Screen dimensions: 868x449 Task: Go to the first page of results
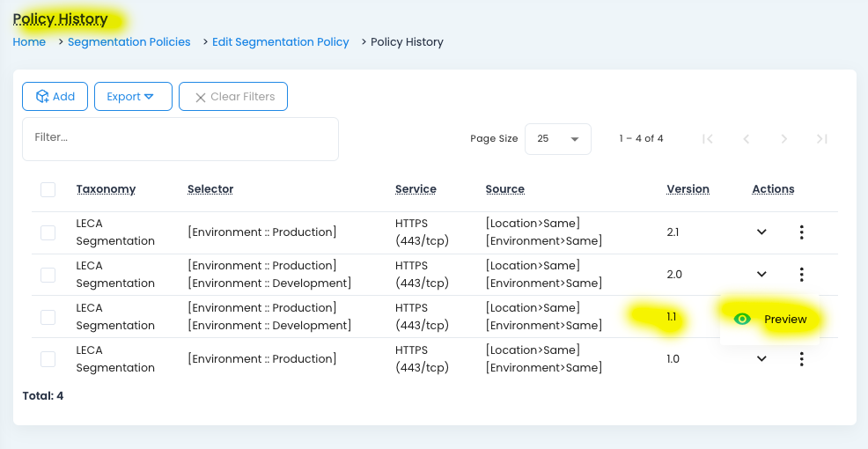[x=707, y=139]
